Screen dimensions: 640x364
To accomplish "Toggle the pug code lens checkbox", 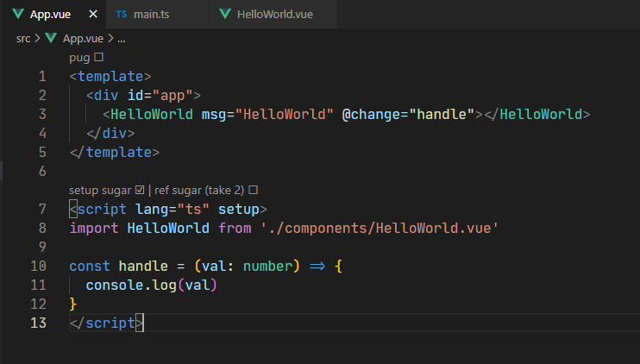I will [x=98, y=57].
